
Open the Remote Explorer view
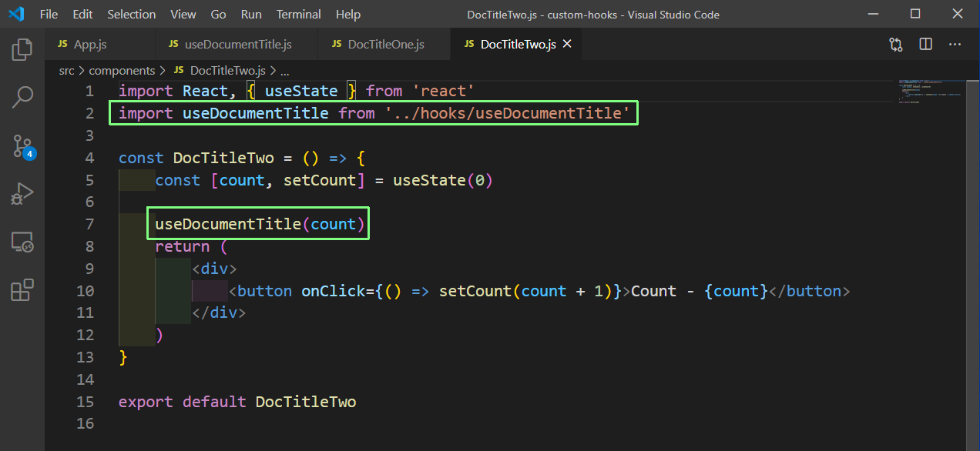[22, 242]
